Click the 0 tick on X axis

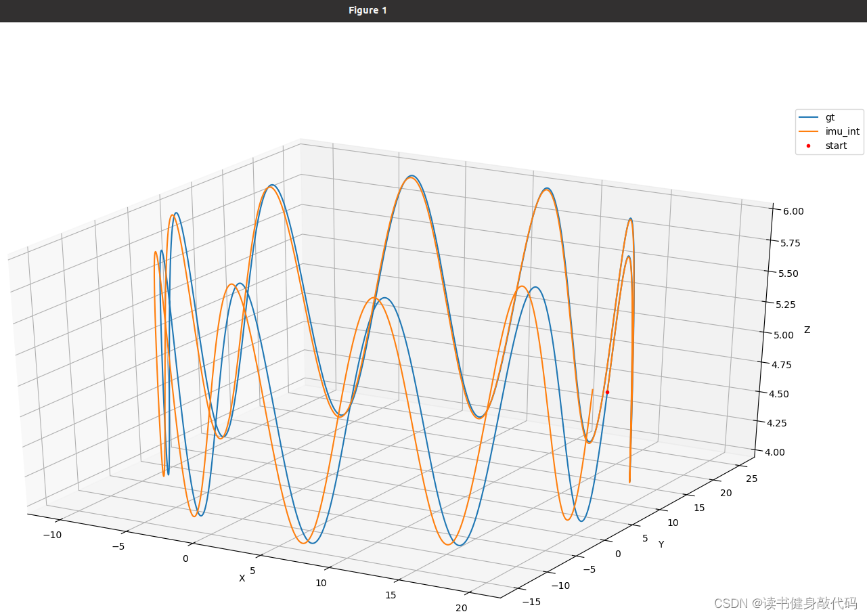185,558
